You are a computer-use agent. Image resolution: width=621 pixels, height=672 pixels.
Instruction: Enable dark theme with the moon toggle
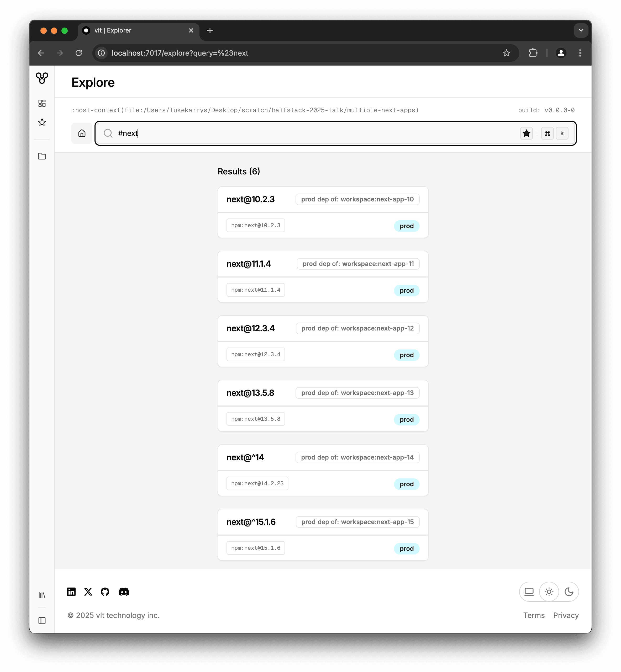point(569,592)
